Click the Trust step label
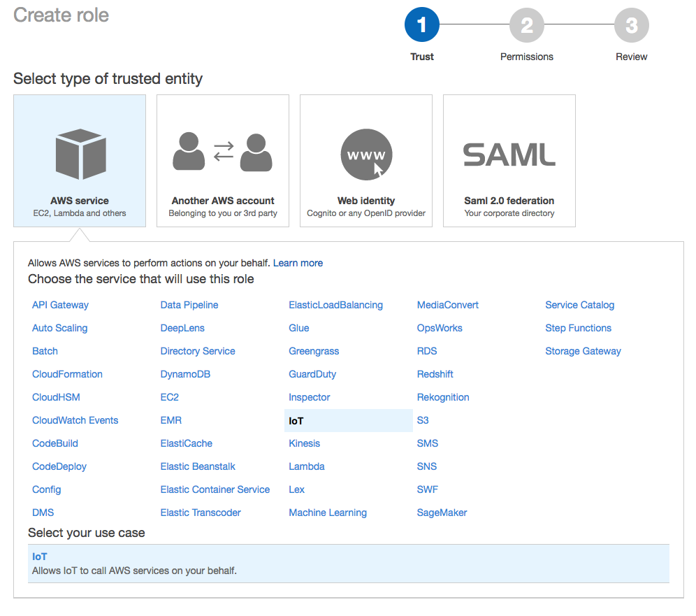This screenshot has width=696, height=616. [x=421, y=57]
